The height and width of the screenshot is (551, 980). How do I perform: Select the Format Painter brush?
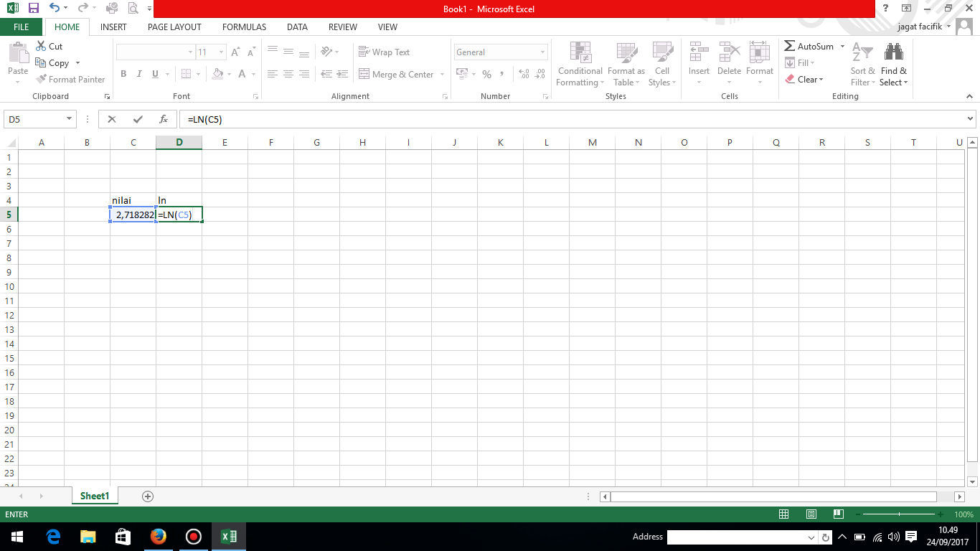(70, 80)
